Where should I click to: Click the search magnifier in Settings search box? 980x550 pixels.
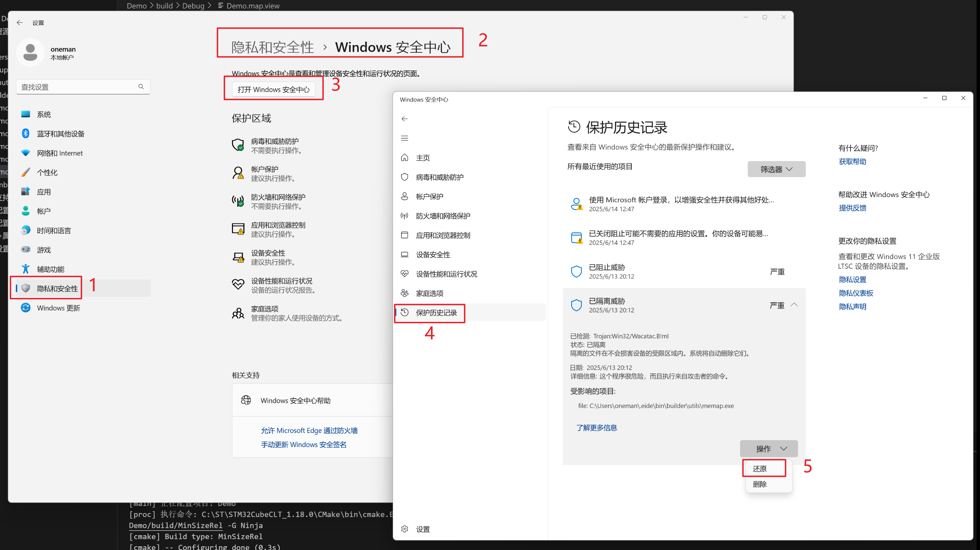pyautogui.click(x=141, y=87)
